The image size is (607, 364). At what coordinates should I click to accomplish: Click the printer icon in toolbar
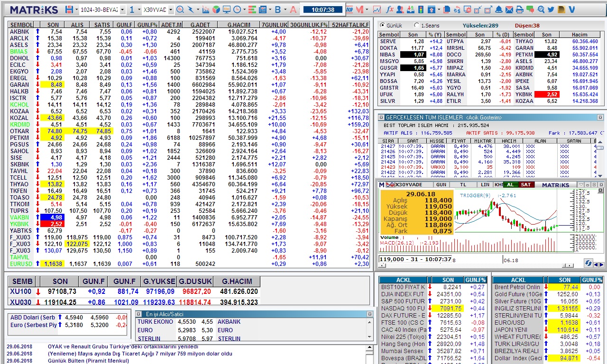519,9
